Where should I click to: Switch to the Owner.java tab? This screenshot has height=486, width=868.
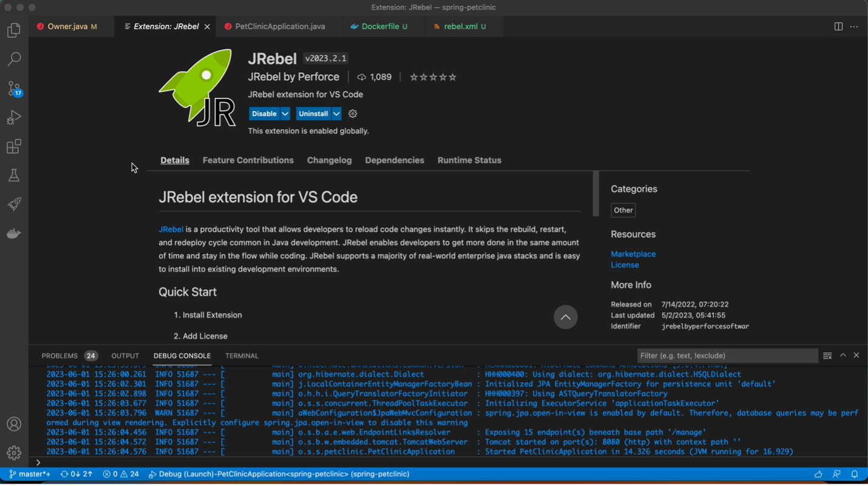click(72, 27)
